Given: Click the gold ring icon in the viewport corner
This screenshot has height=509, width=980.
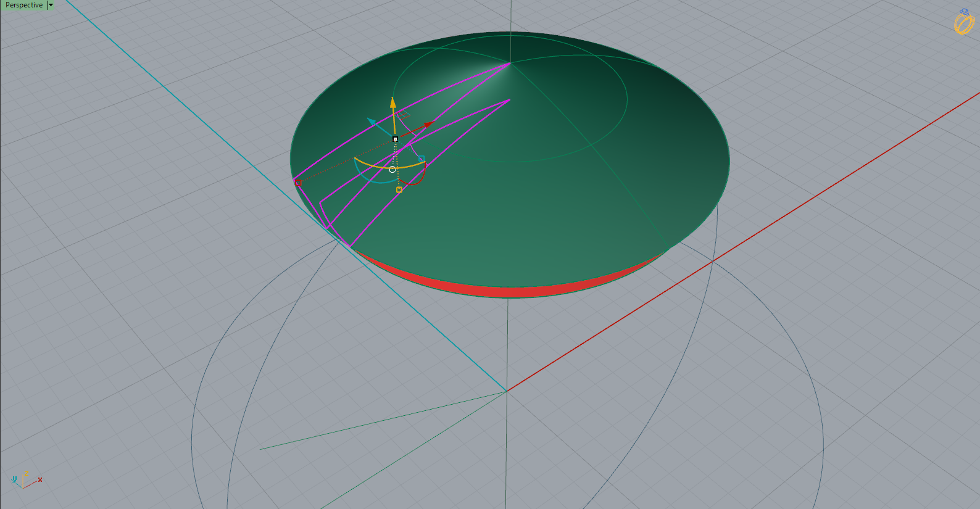Looking at the screenshot, I should (x=963, y=22).
